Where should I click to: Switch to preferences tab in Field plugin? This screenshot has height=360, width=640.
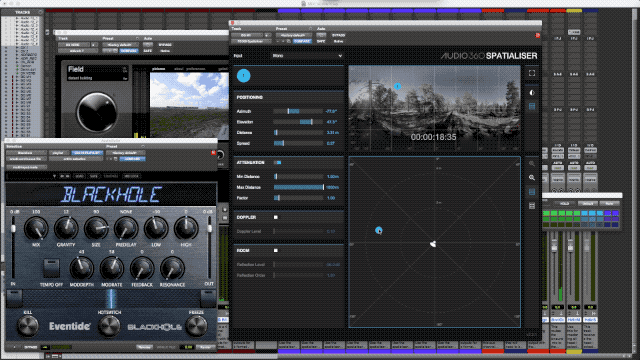point(196,69)
